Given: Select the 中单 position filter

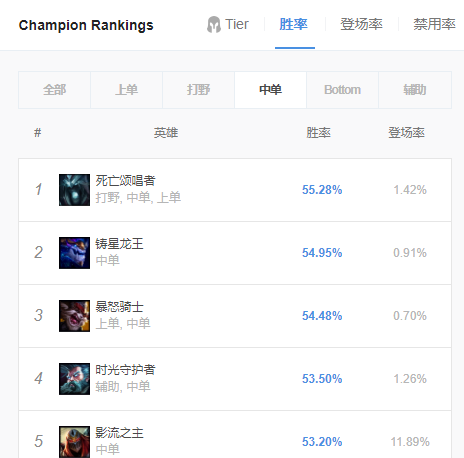Looking at the screenshot, I should (x=270, y=90).
